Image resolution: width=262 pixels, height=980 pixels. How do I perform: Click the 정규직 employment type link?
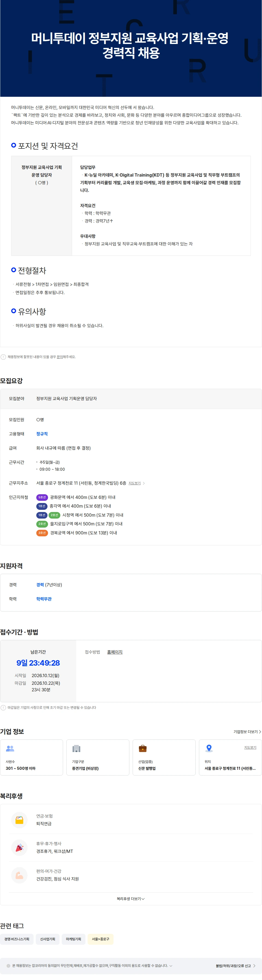pyautogui.click(x=42, y=434)
